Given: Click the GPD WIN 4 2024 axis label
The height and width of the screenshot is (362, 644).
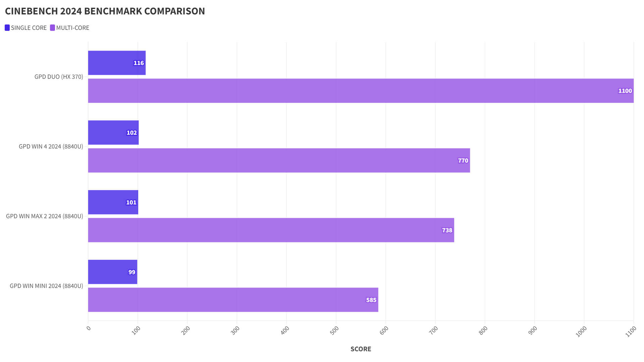Looking at the screenshot, I should coord(51,146).
